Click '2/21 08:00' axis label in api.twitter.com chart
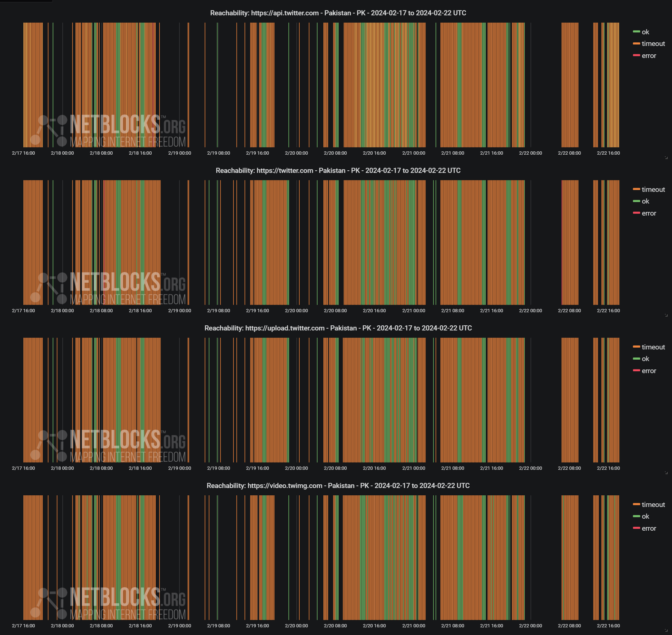This screenshot has width=672, height=635. [452, 153]
